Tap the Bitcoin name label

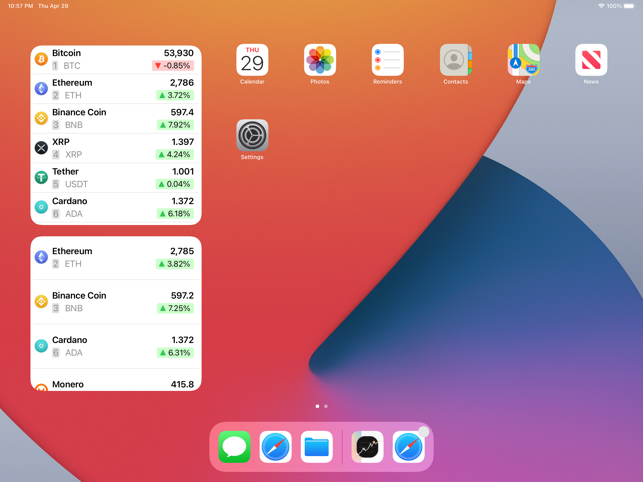click(66, 53)
